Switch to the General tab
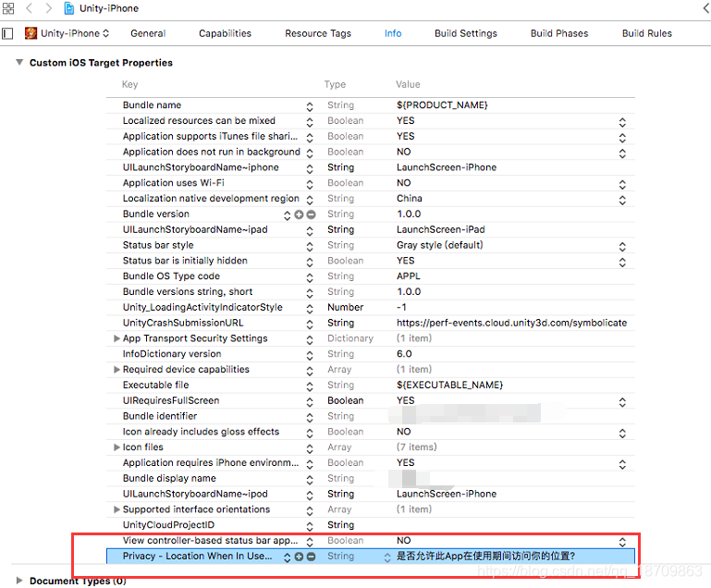Viewport: 711px width, 588px height. click(x=148, y=33)
